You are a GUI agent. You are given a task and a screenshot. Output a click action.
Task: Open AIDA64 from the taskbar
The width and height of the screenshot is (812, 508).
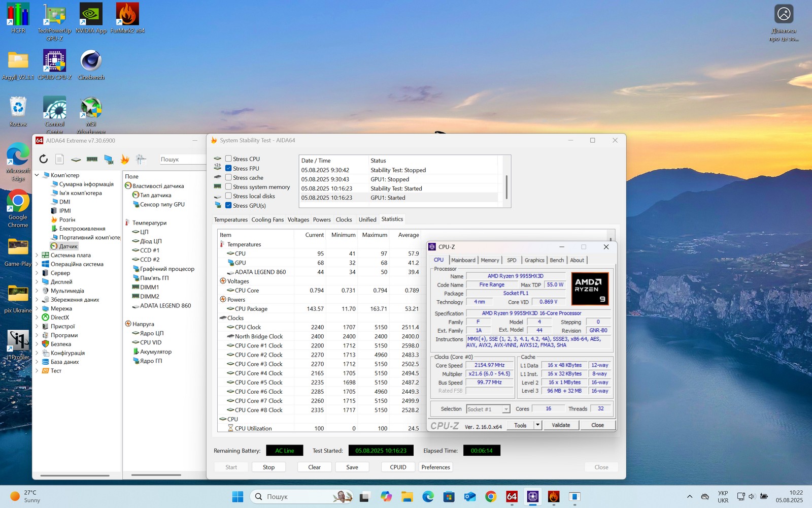(x=512, y=496)
